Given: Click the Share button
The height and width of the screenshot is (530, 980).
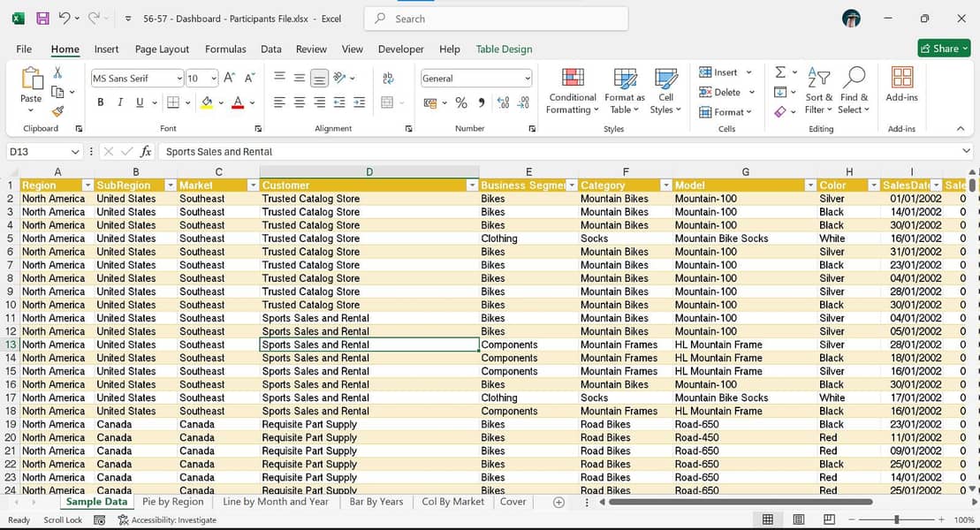Looking at the screenshot, I should pos(944,48).
